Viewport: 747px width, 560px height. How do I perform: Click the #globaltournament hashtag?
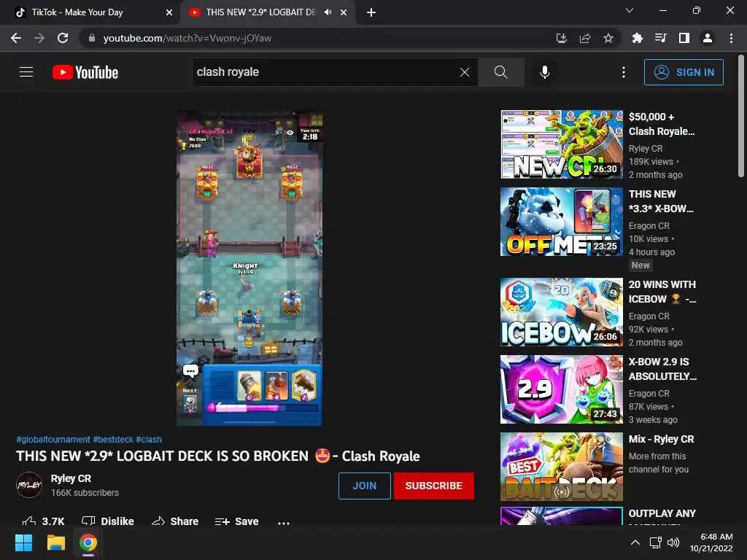point(53,440)
